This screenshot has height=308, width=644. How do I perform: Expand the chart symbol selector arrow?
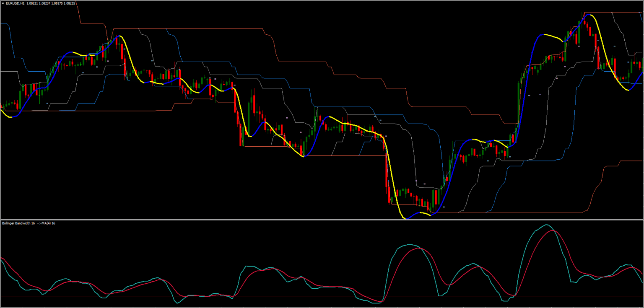pyautogui.click(x=3, y=3)
